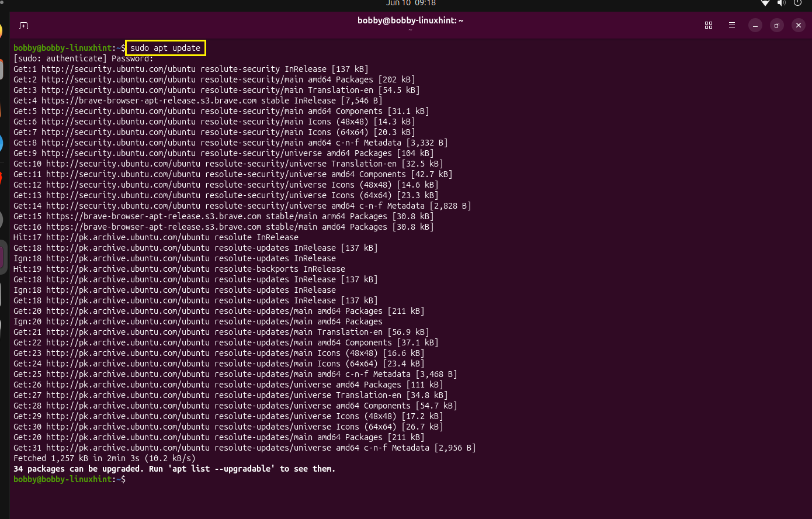Click the Get:14 c-n-f Metadata [2,828 B] line
The width and height of the screenshot is (812, 519).
pyautogui.click(x=242, y=206)
